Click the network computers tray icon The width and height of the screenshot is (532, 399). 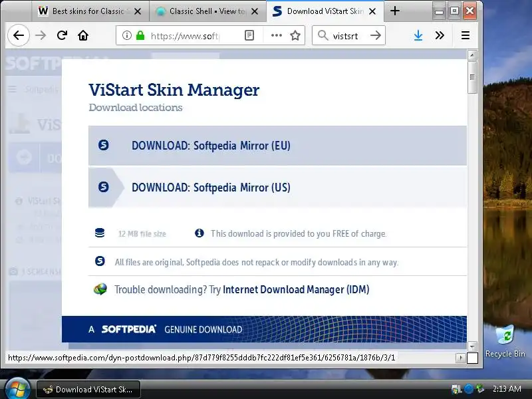(457, 389)
